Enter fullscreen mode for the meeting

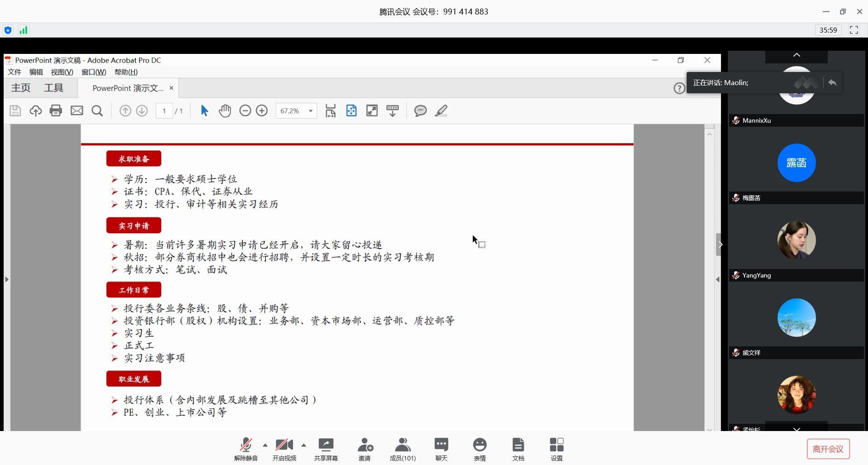[854, 30]
